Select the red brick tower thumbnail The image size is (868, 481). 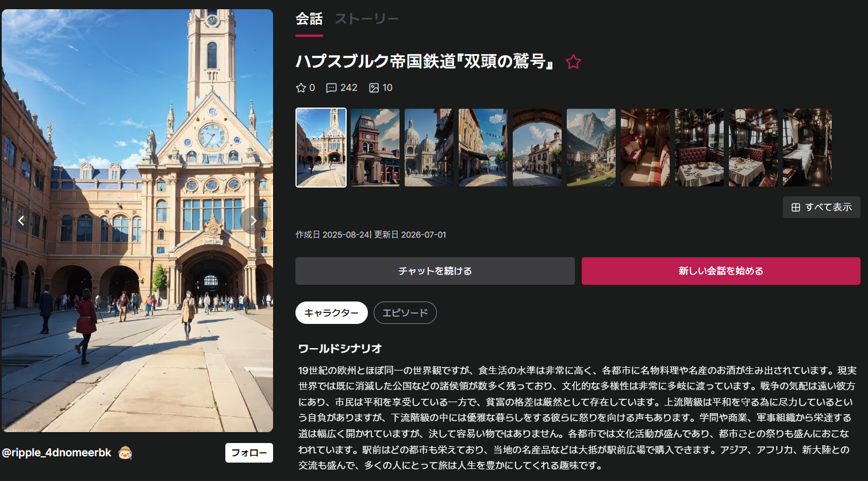click(375, 147)
